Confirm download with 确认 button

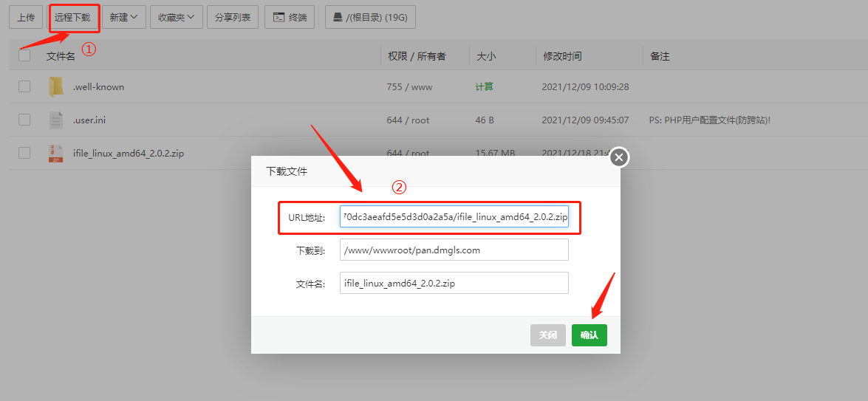[589, 335]
